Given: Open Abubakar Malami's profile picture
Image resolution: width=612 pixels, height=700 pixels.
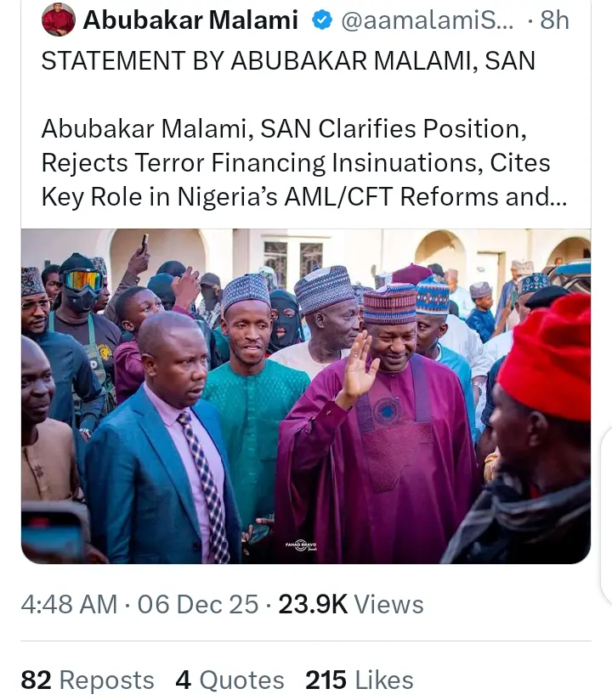Looking at the screenshot, I should tap(58, 20).
